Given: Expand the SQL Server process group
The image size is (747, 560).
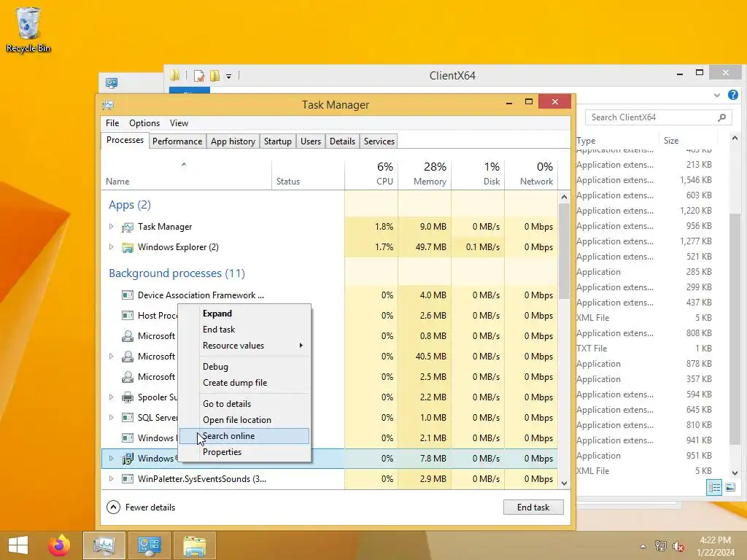Looking at the screenshot, I should (x=111, y=418).
